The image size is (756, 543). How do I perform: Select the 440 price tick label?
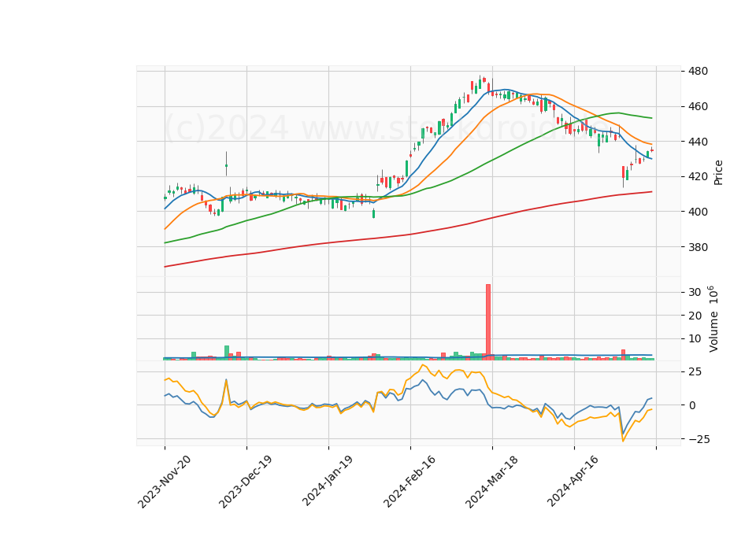[697, 142]
